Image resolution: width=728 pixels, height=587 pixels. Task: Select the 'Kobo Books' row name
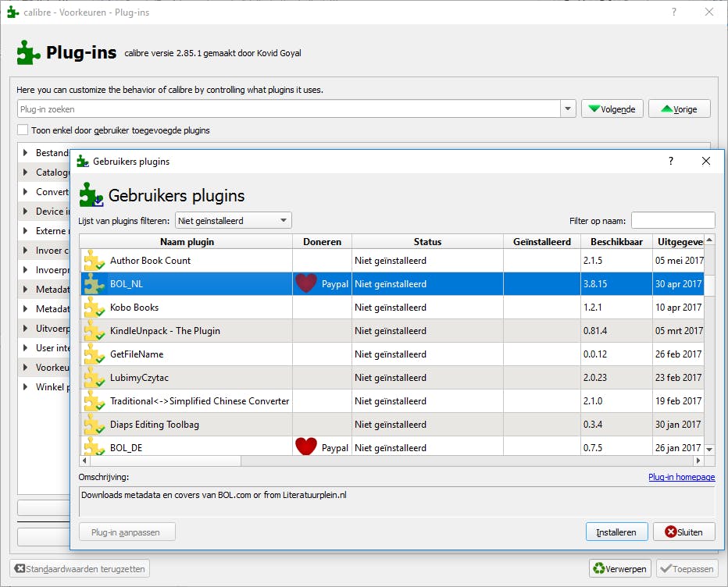[x=134, y=308]
